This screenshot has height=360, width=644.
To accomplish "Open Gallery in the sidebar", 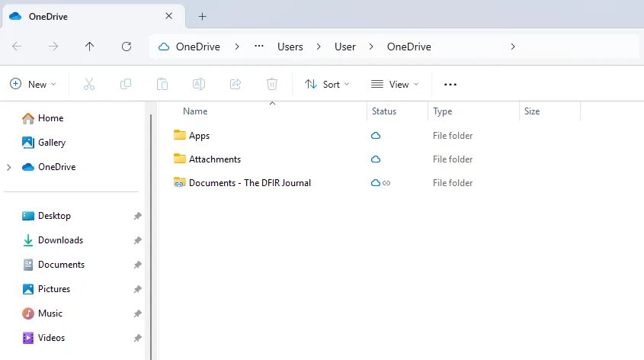I will point(43,143).
